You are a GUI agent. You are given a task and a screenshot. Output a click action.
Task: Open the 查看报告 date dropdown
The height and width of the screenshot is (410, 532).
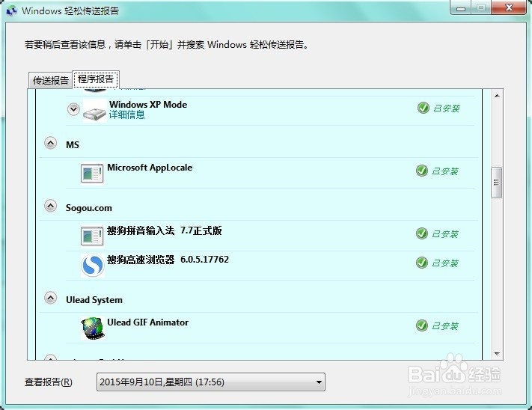[211, 382]
